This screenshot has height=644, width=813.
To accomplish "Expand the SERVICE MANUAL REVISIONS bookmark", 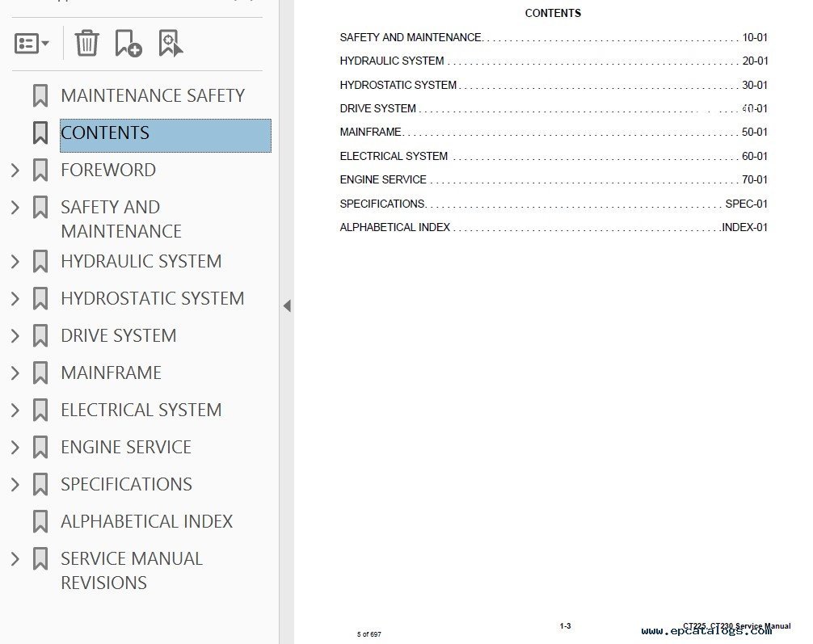I will pyautogui.click(x=15, y=558).
